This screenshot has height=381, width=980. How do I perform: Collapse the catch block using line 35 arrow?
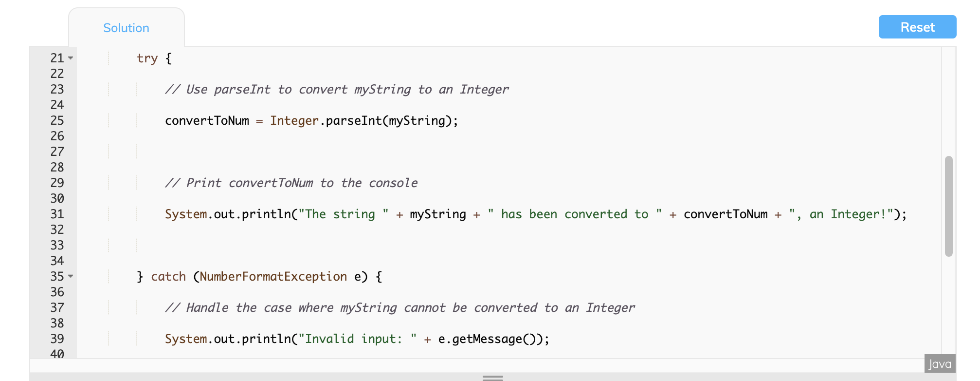70,277
